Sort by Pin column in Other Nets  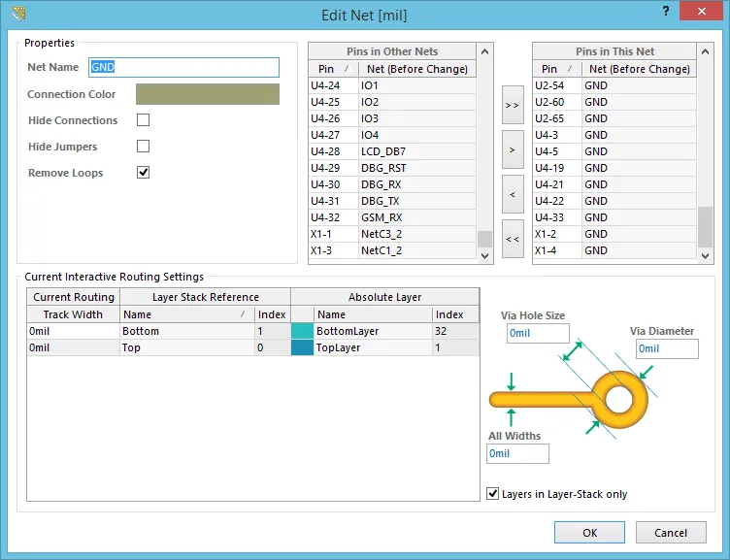332,69
